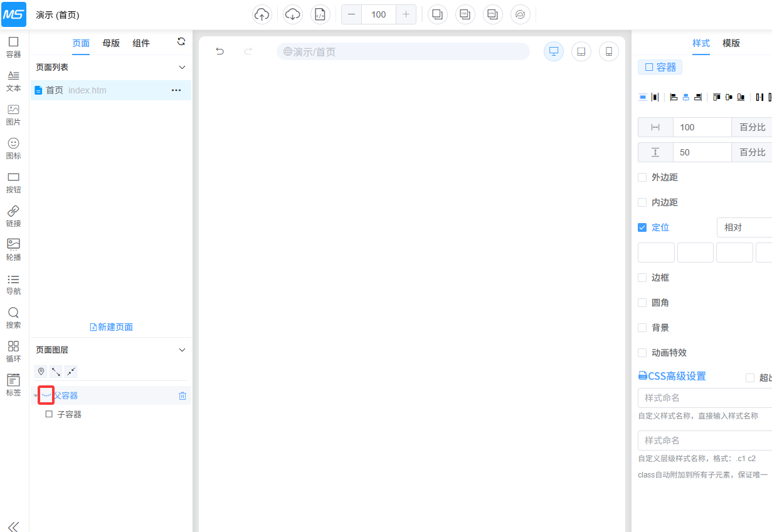Click the zoom plus button
Image resolution: width=772 pixels, height=532 pixels.
[406, 14]
